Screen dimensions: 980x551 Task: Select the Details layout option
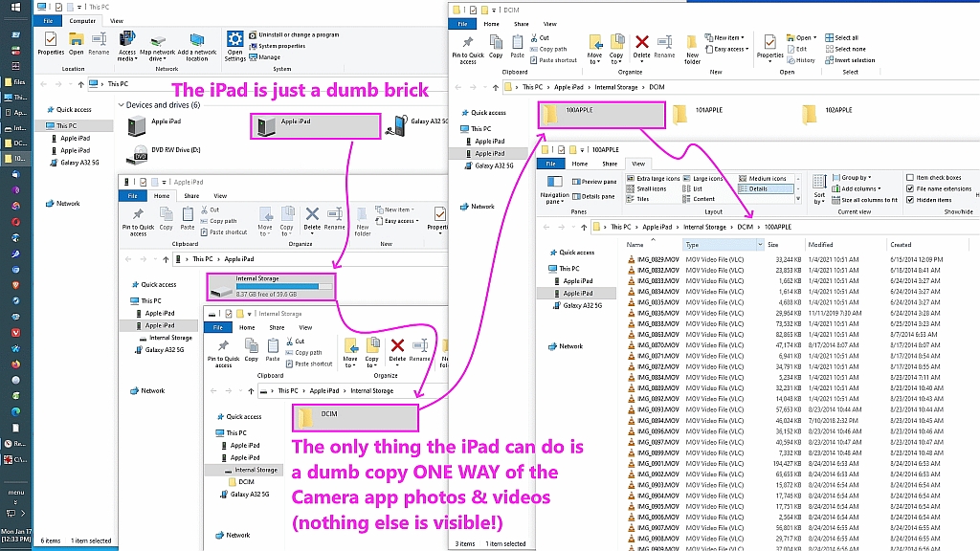(767, 188)
